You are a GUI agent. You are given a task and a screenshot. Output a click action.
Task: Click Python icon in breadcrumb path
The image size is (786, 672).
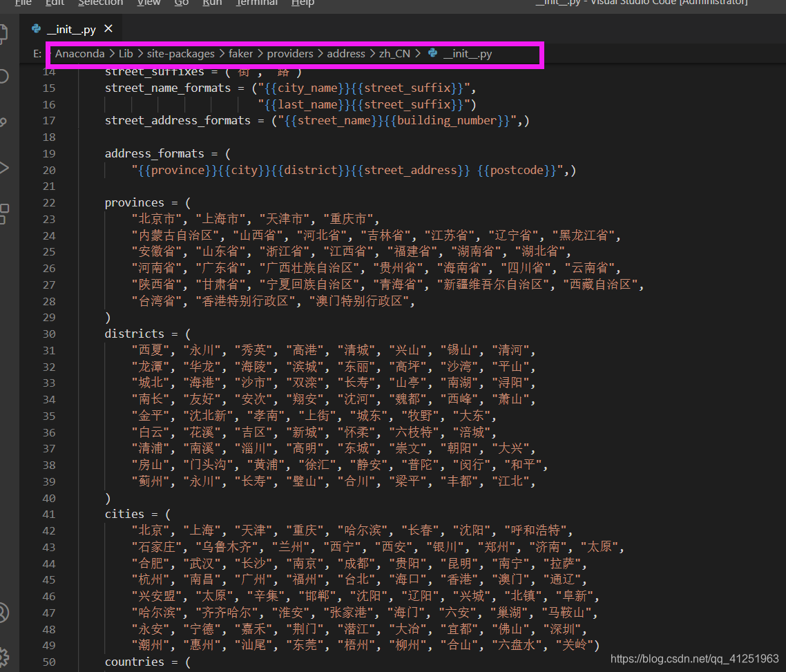(432, 53)
